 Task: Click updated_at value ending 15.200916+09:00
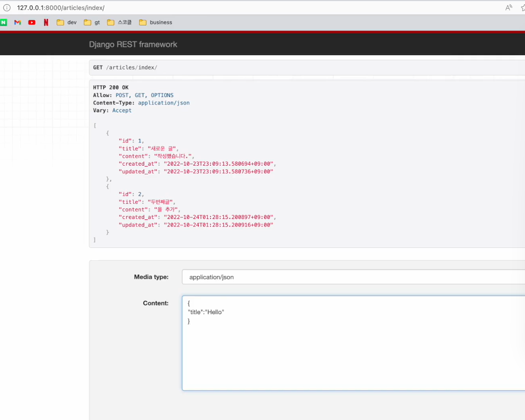(218, 225)
